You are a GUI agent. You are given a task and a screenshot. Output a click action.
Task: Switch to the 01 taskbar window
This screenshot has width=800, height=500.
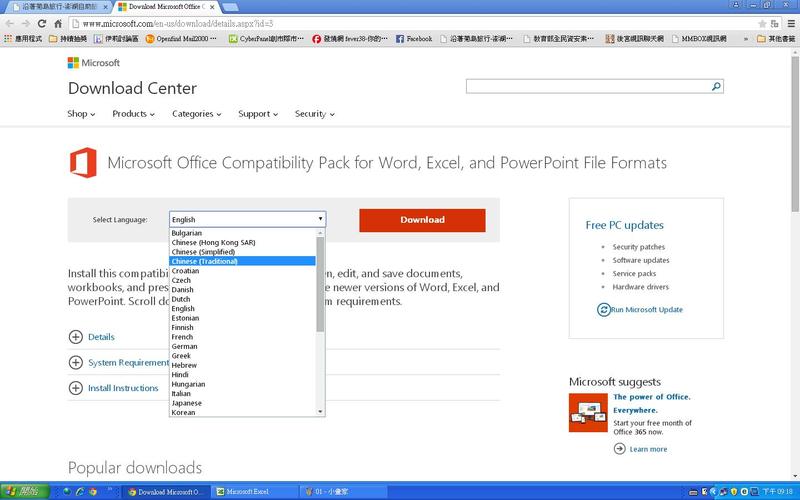342,492
